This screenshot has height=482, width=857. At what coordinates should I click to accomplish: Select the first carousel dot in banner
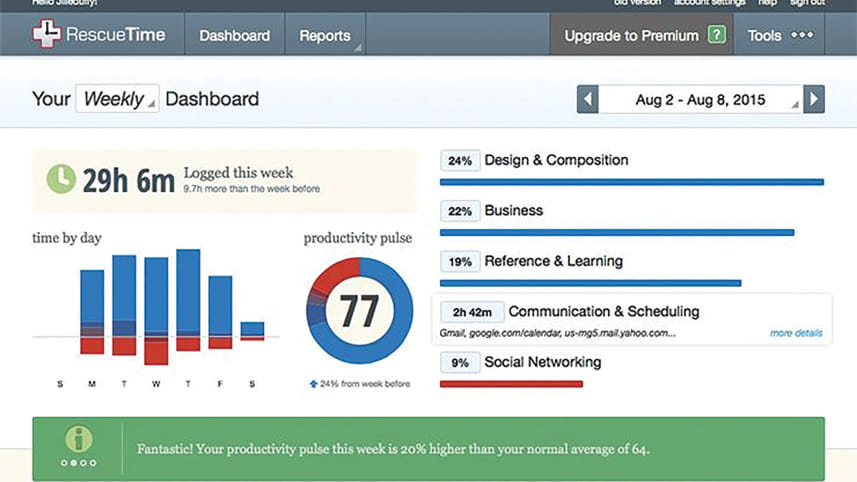tap(64, 462)
